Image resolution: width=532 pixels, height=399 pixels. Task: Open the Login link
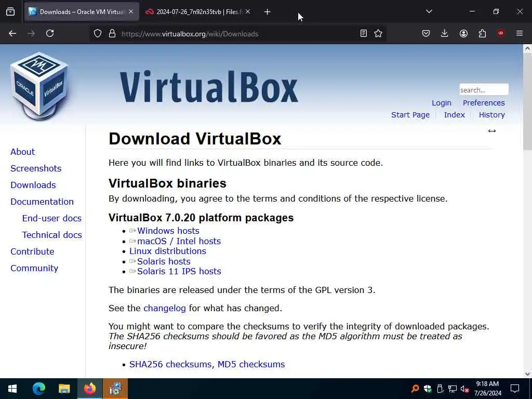coord(442,103)
